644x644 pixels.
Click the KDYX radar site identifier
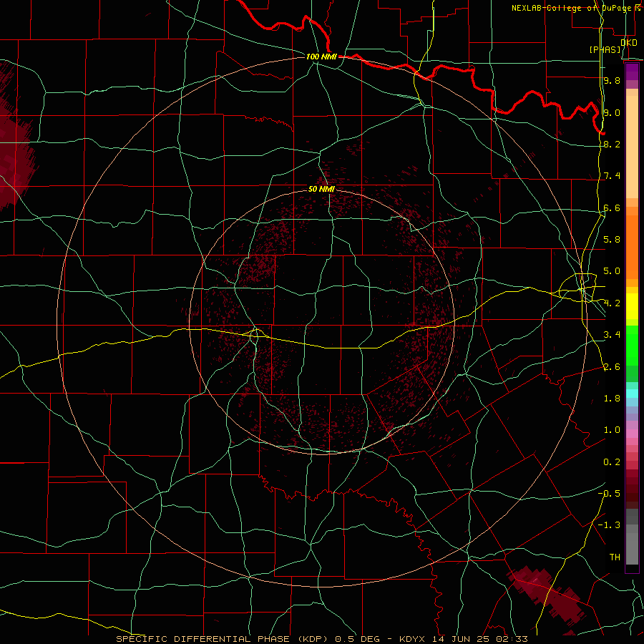coord(412,639)
